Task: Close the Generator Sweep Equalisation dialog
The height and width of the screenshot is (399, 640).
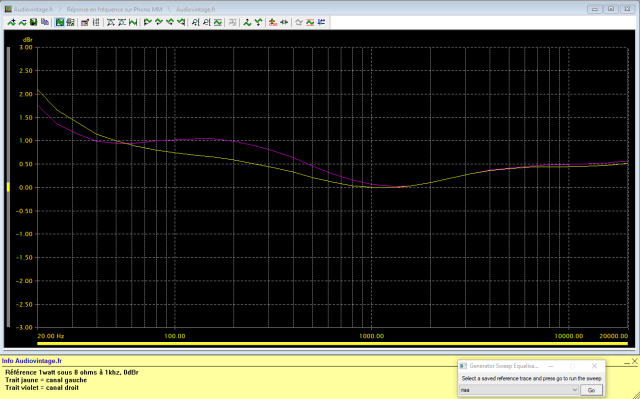Action: tap(594, 366)
